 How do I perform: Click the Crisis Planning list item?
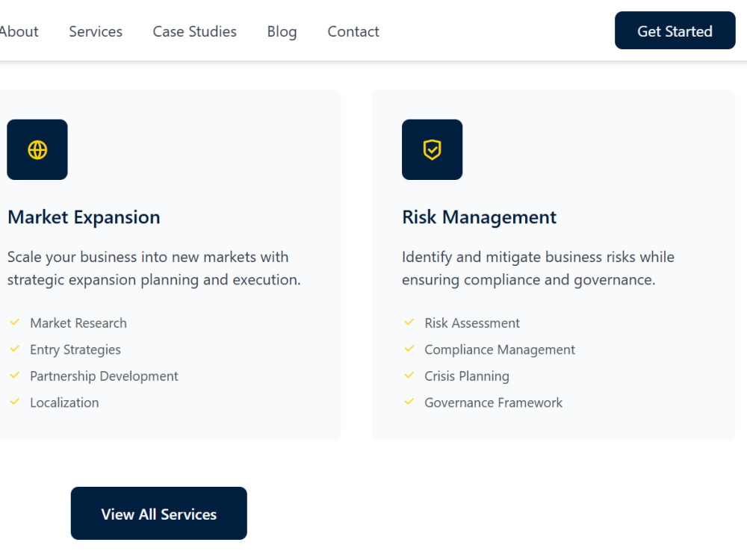pyautogui.click(x=467, y=376)
